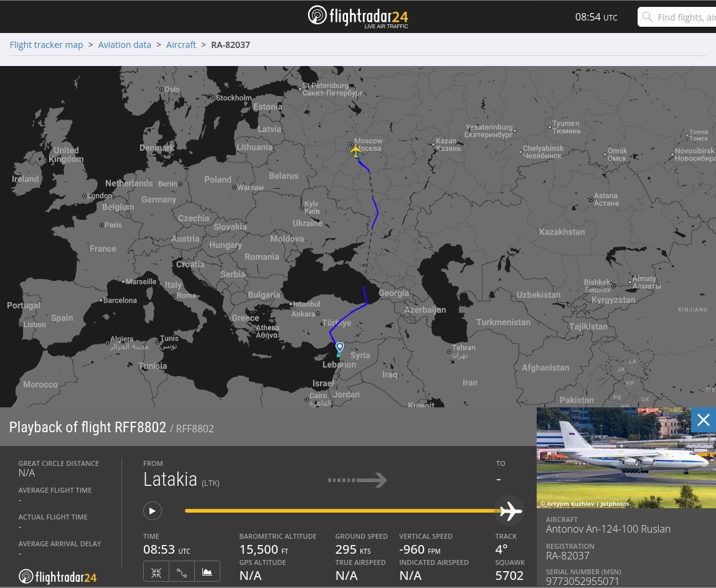716x588 pixels.
Task: Click the Istanbul city marker on map
Action: point(291,304)
